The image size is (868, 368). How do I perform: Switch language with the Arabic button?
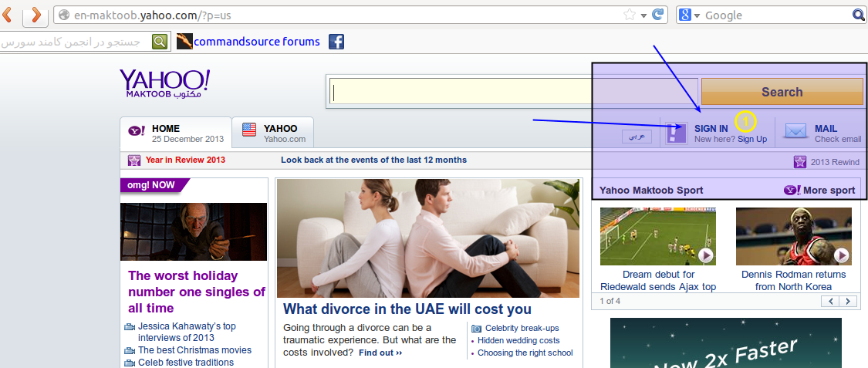tap(637, 137)
